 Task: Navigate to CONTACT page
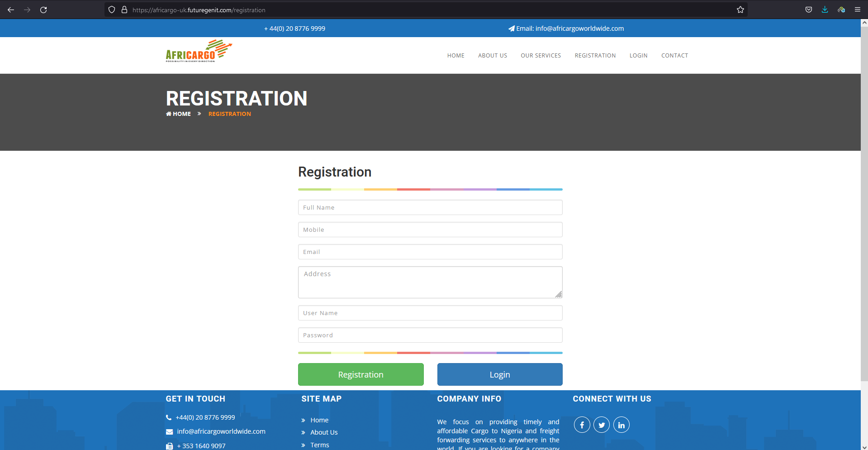674,55
